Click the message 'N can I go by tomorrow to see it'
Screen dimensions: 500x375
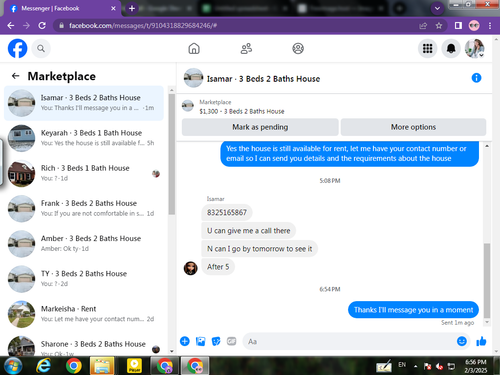pyautogui.click(x=259, y=249)
